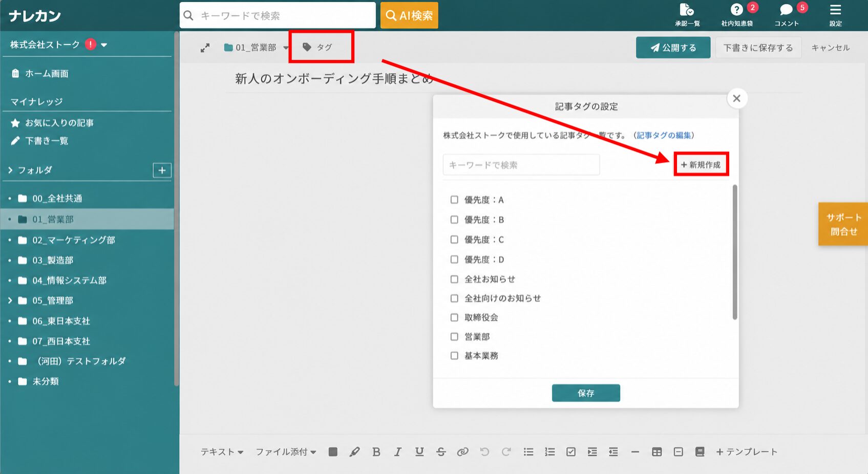Open the テキスト style dropdown
The height and width of the screenshot is (474, 868).
pyautogui.click(x=222, y=451)
